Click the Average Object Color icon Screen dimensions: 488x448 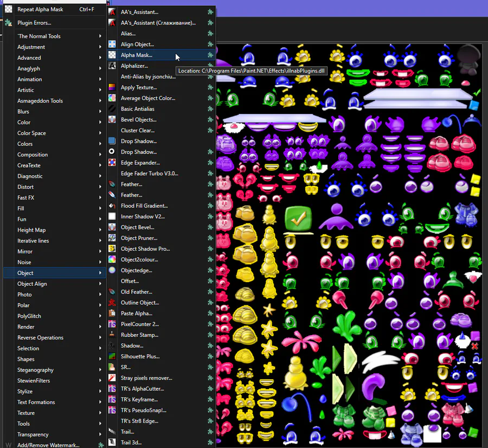pyautogui.click(x=112, y=98)
